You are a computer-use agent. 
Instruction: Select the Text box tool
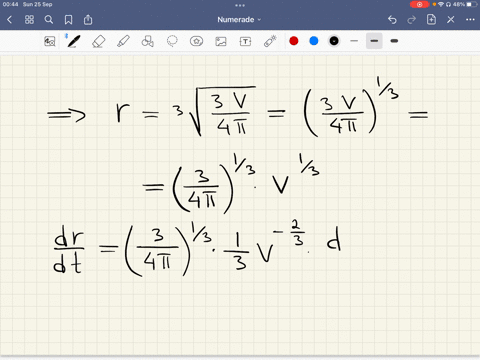coord(245,41)
